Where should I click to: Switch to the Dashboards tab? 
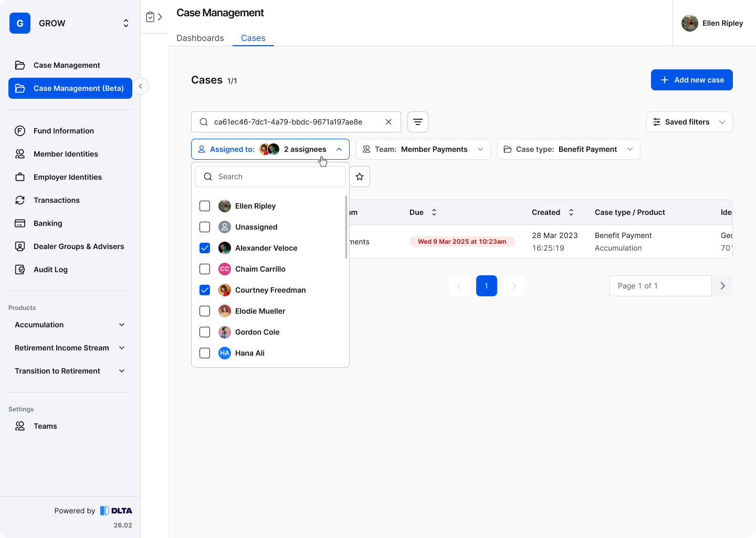click(x=200, y=38)
